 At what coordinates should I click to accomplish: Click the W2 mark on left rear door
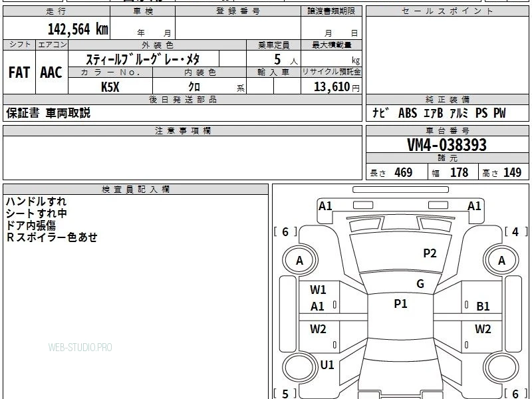point(318,329)
